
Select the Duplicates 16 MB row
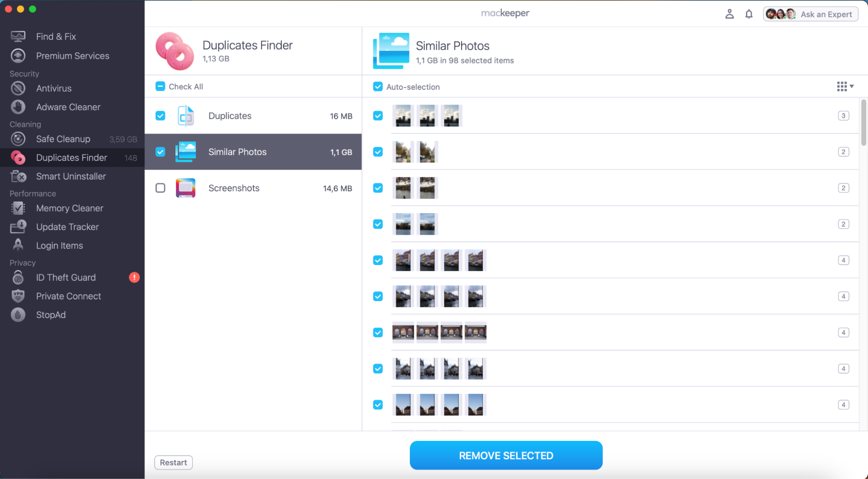(253, 116)
